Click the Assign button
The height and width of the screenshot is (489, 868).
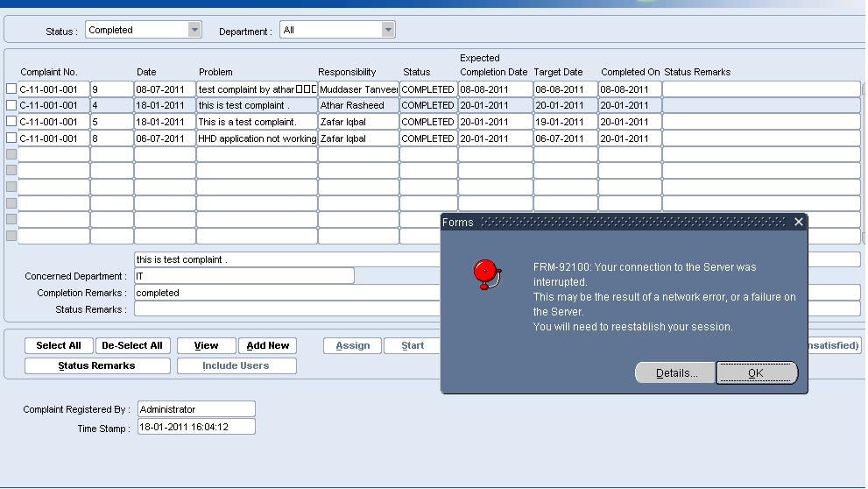pyautogui.click(x=353, y=345)
